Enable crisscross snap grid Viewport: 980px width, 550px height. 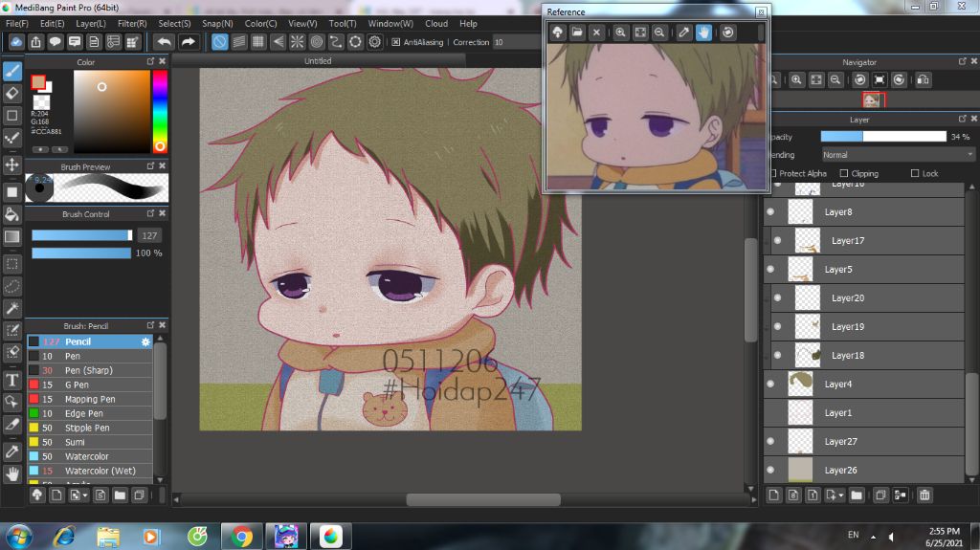tap(258, 42)
